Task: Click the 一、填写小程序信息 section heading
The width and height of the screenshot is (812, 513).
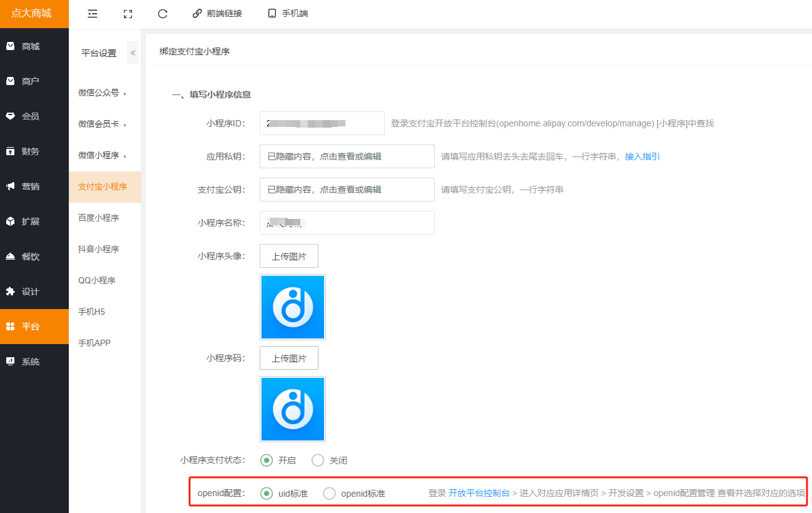Action: point(211,95)
